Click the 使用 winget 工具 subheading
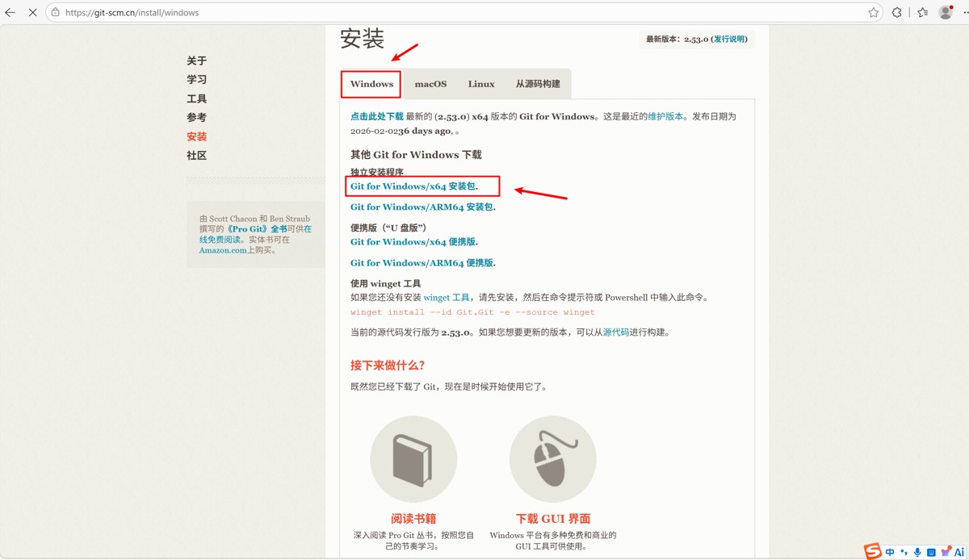This screenshot has width=969, height=560. click(x=386, y=283)
